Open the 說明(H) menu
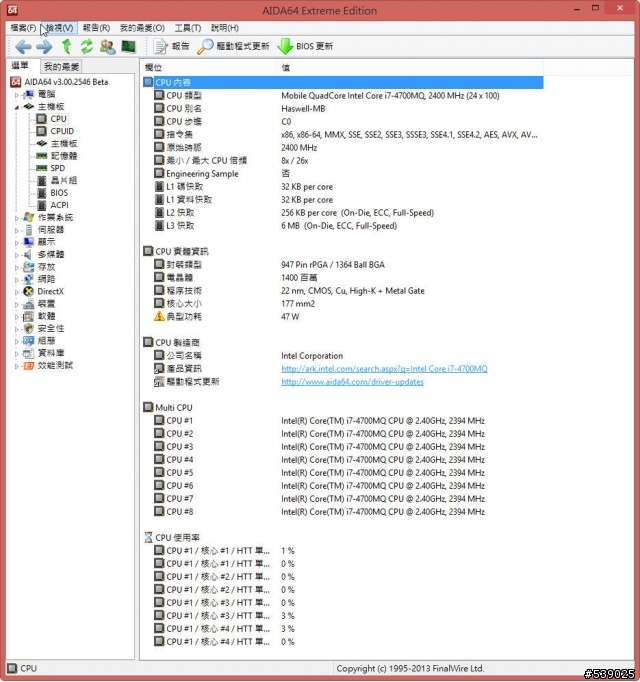Screen dimensions: 640x682 click(225, 28)
